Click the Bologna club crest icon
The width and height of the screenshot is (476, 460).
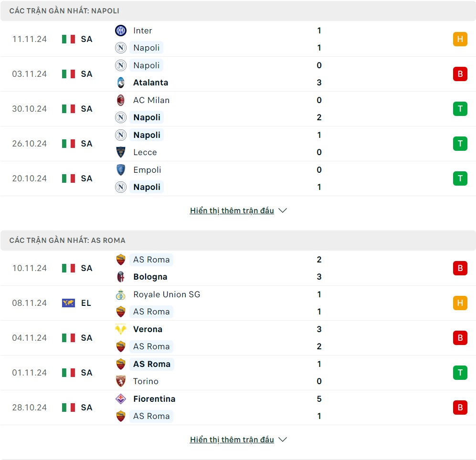pyautogui.click(x=121, y=277)
